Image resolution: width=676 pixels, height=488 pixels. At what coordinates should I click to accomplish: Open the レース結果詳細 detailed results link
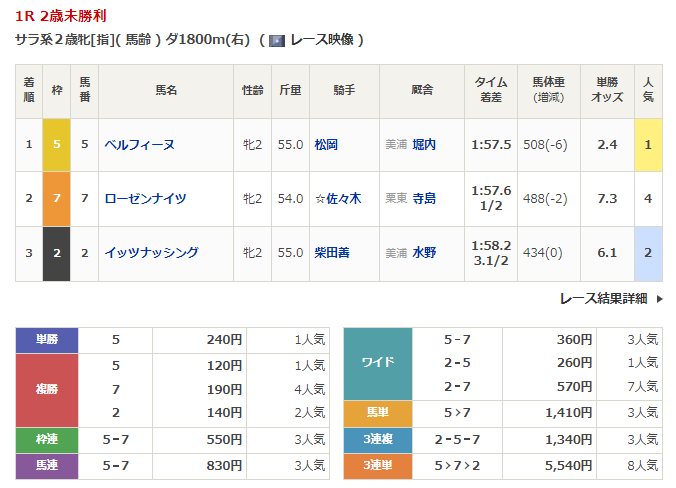point(603,298)
